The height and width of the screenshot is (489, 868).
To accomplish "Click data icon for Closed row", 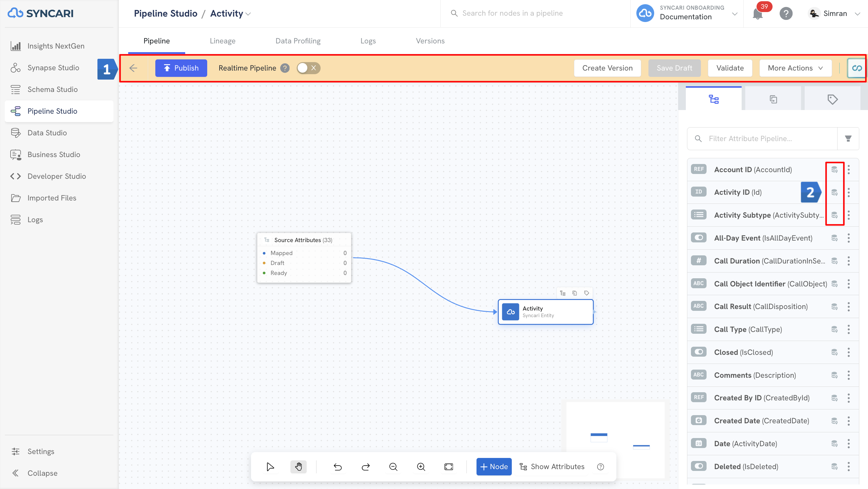I will [x=834, y=352].
